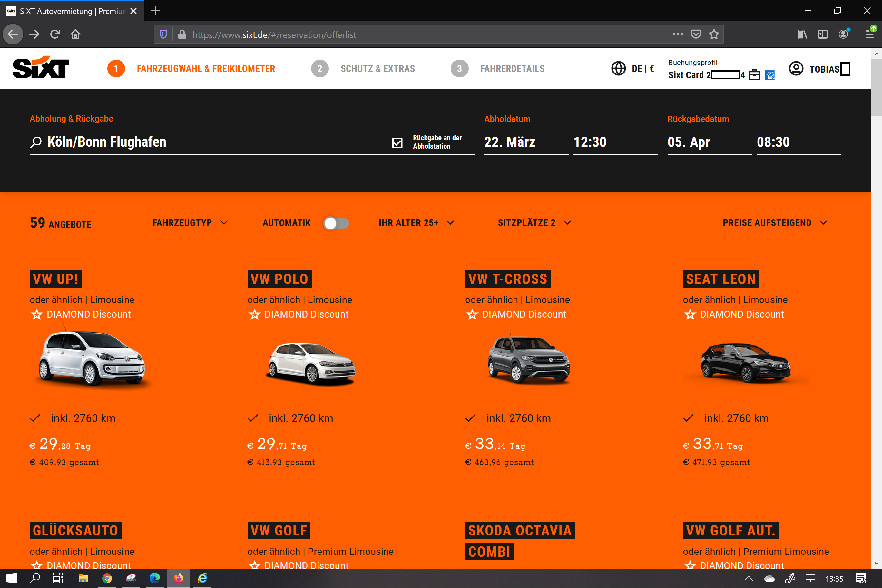Expand FAHRZEUGTYP filter dropdown

tap(190, 223)
